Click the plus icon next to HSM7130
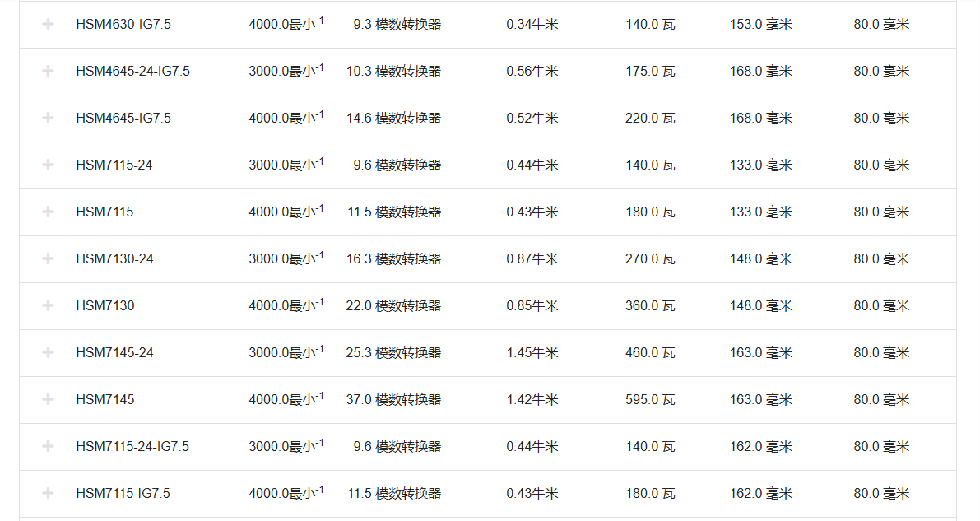The width and height of the screenshot is (980, 521). tap(48, 305)
